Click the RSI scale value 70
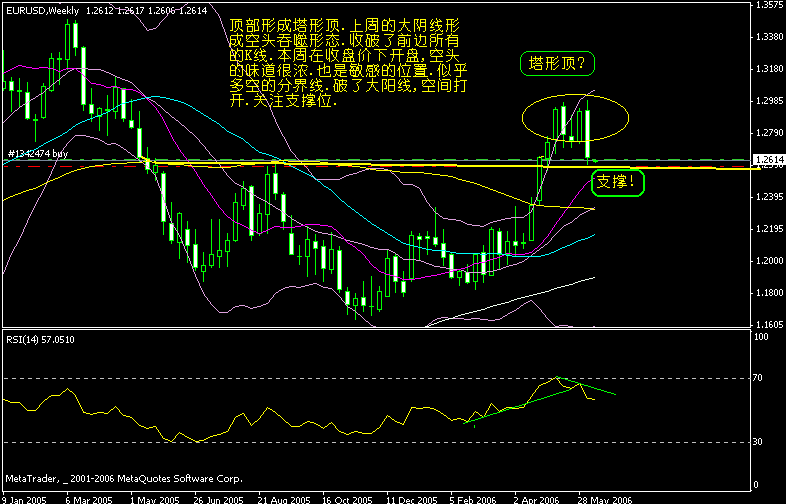The image size is (786, 504). (x=757, y=378)
